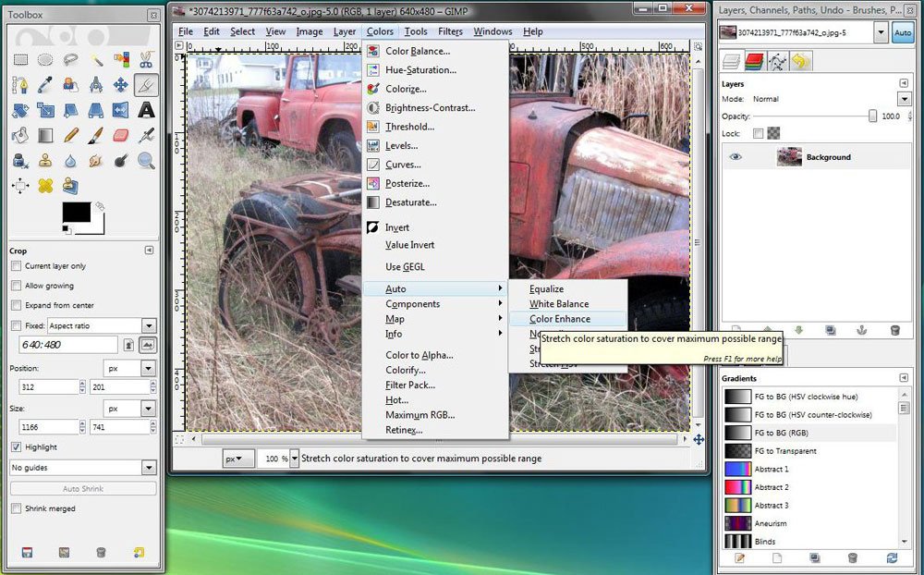Click the Auto Shrink button
The width and height of the screenshot is (924, 575).
coord(83,489)
